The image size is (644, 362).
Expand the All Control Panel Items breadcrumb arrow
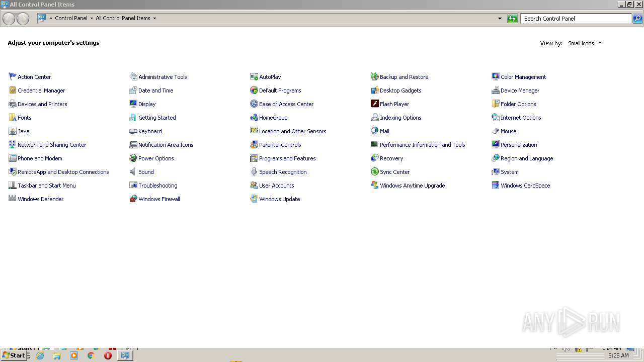(154, 18)
